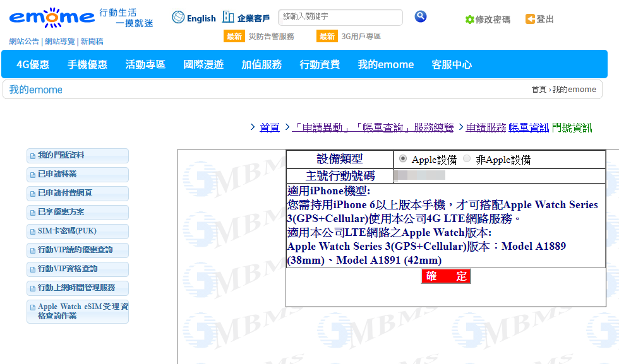619x364 pixels.
Task: Click the document icon on 行動VIP資格查詢
Action: pyautogui.click(x=33, y=270)
